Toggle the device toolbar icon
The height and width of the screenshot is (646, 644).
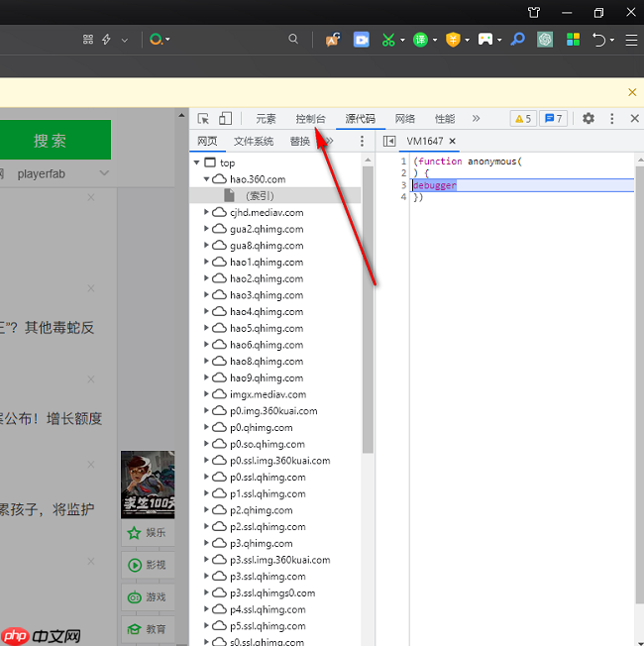tap(225, 119)
